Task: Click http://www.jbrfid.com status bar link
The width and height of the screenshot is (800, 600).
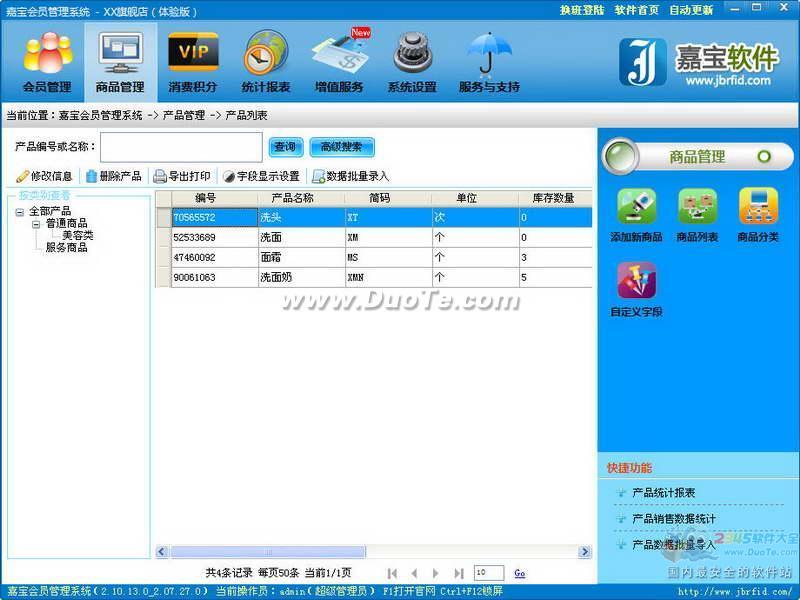Action: point(735,592)
